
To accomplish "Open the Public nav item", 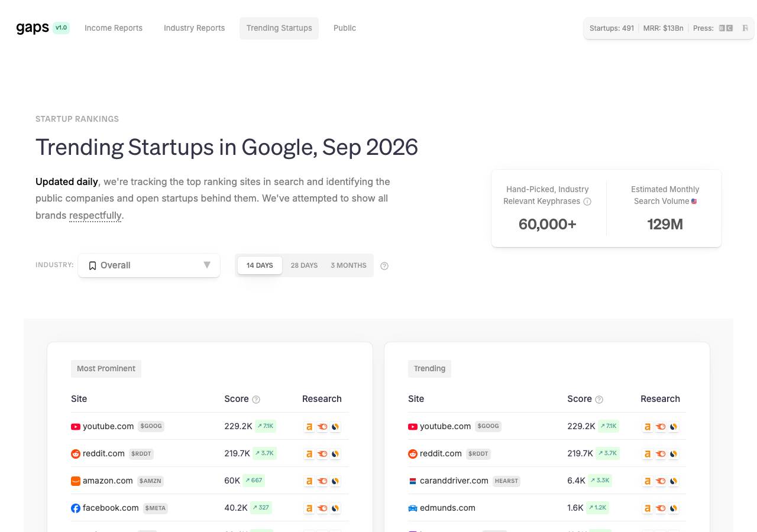I will coord(345,28).
